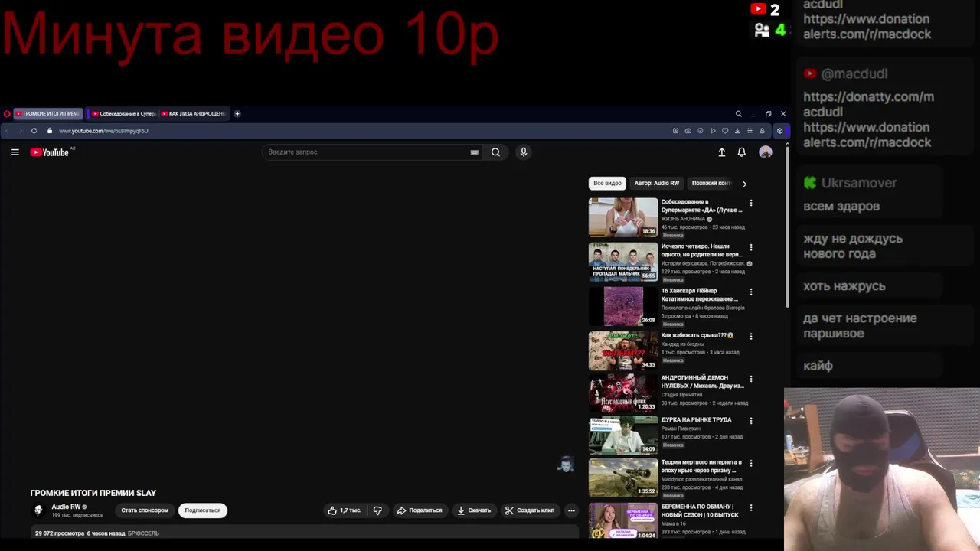Click the Скачать download button
Image resolution: width=980 pixels, height=551 pixels.
pyautogui.click(x=473, y=510)
